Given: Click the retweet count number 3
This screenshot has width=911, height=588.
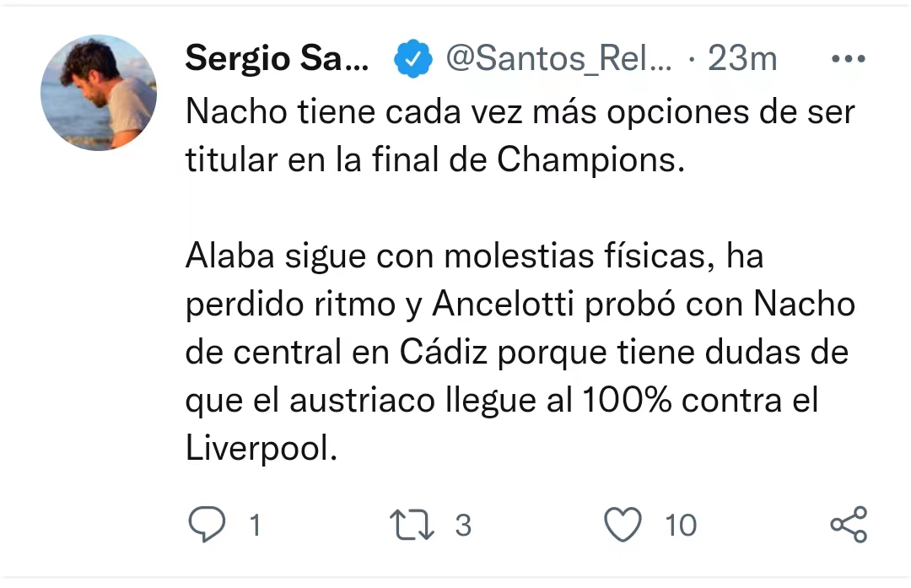Looking at the screenshot, I should click(462, 526).
